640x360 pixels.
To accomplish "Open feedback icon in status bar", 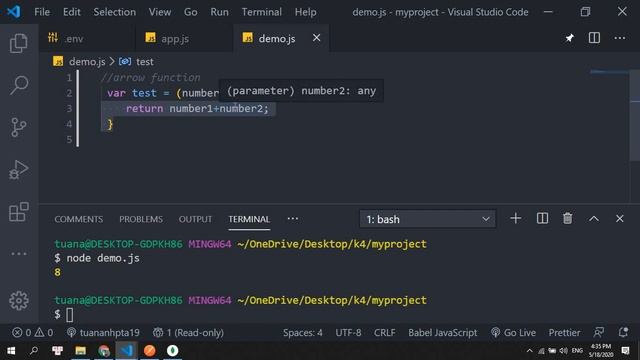I will (599, 333).
